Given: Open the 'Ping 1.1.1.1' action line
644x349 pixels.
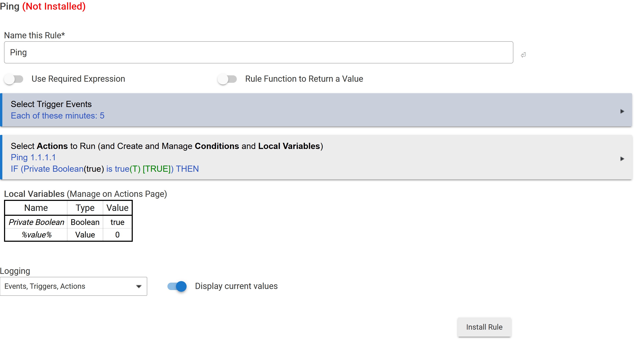Looking at the screenshot, I should coord(33,157).
